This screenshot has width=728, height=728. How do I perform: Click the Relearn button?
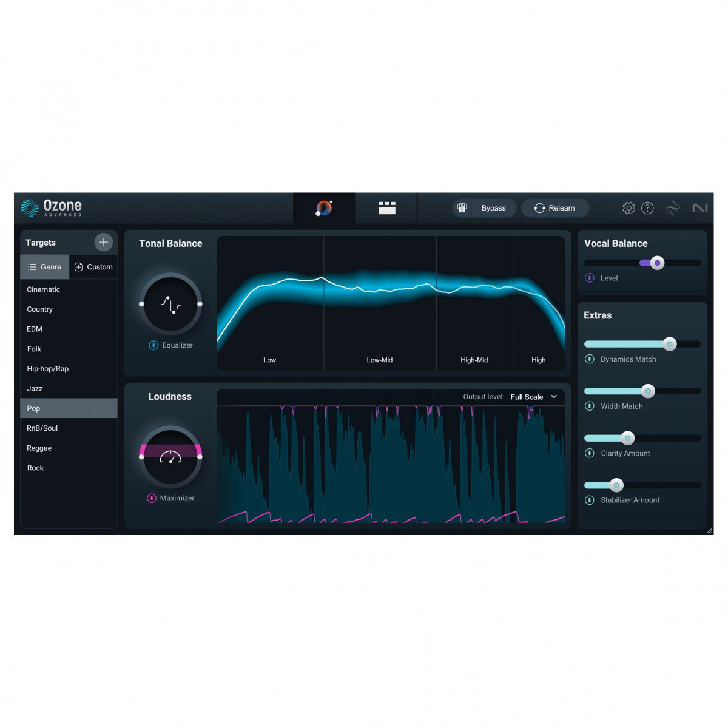coord(554,207)
